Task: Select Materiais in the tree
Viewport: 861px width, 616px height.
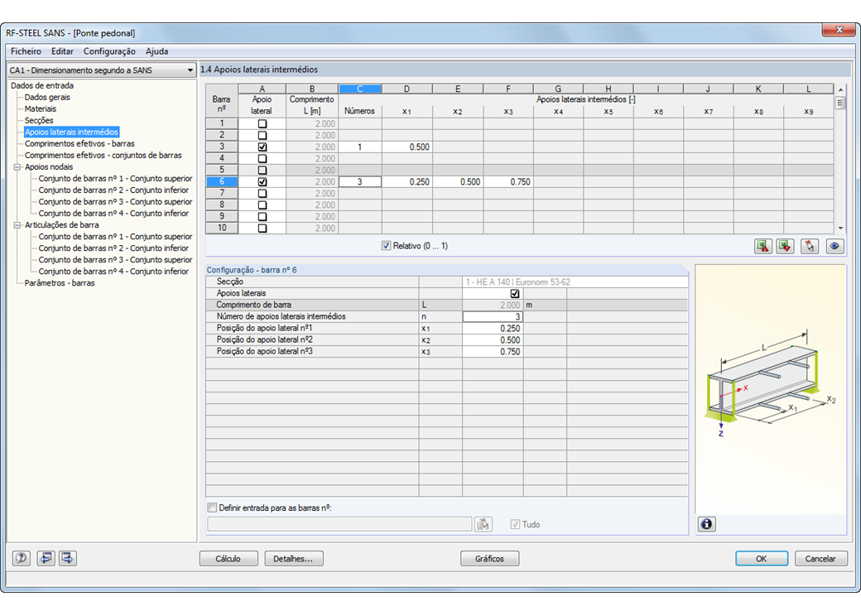Action: [x=40, y=108]
